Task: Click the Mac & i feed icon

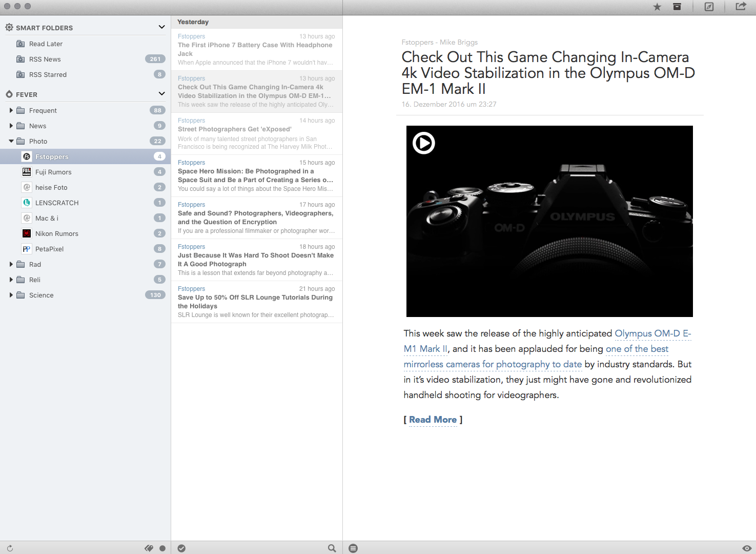Action: pyautogui.click(x=27, y=218)
